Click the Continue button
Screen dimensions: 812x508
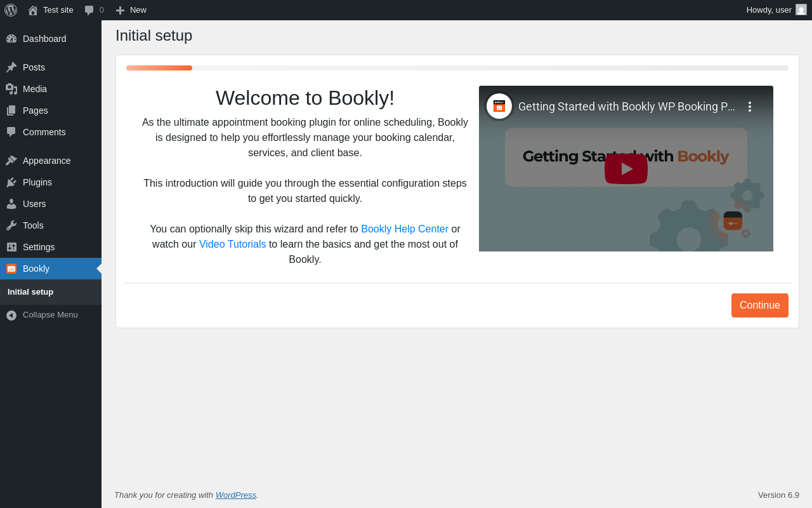760,305
